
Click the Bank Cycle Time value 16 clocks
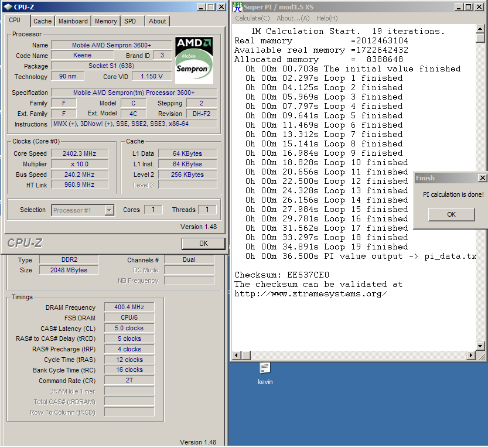tap(129, 370)
